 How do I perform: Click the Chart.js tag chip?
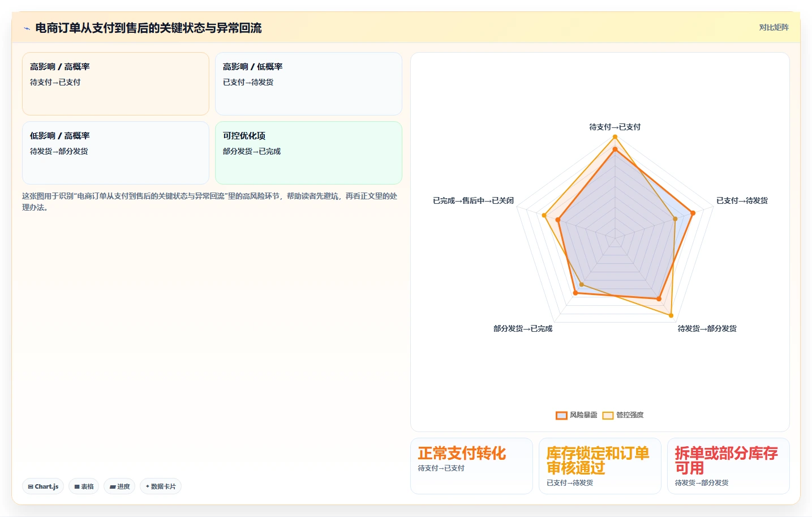(x=43, y=486)
